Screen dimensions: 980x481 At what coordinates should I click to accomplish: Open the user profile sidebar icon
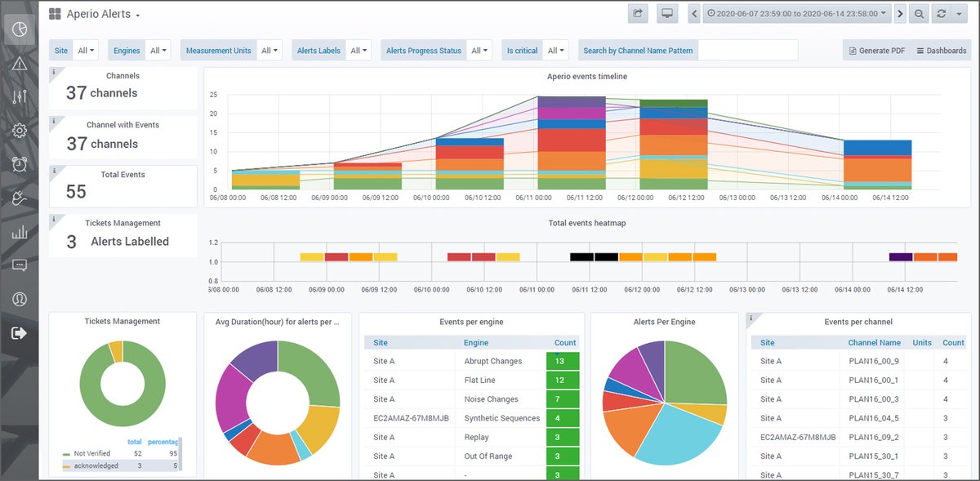tap(20, 299)
